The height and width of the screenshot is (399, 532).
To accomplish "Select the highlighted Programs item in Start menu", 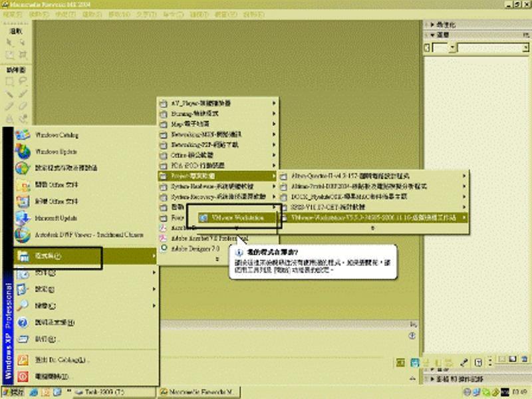I will pyautogui.click(x=85, y=256).
